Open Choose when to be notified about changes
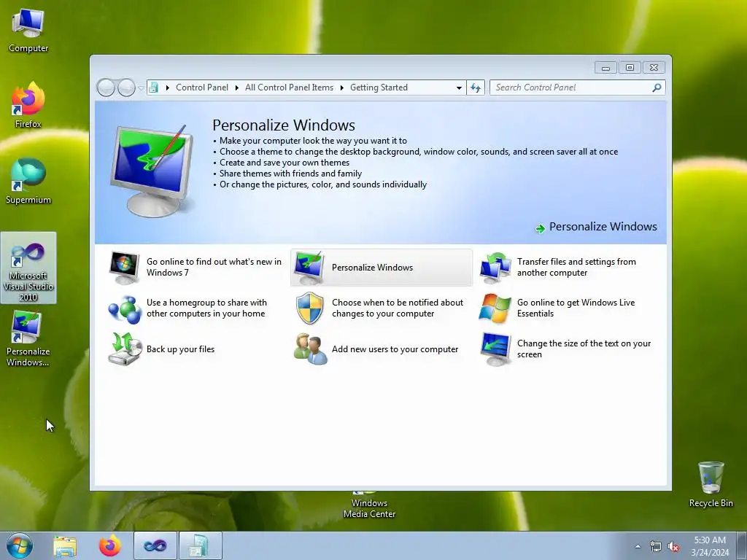747x560 pixels. point(398,308)
